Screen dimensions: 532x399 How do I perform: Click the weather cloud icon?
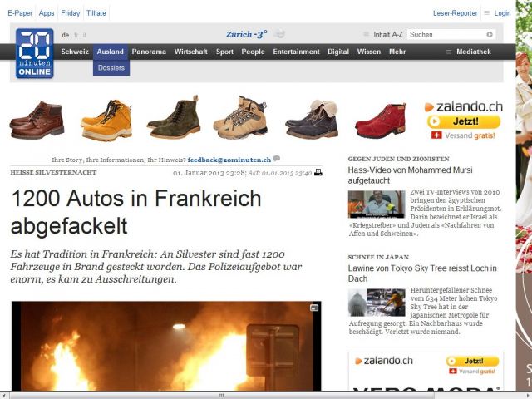coord(279,33)
